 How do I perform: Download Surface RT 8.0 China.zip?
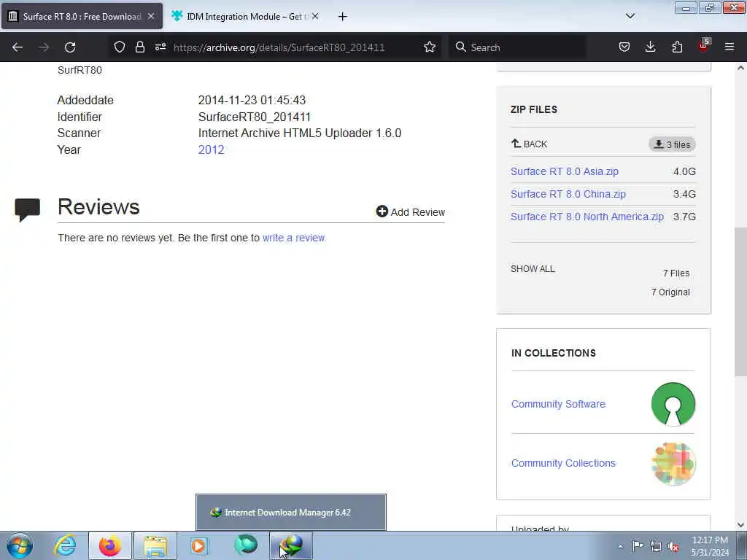[568, 194]
